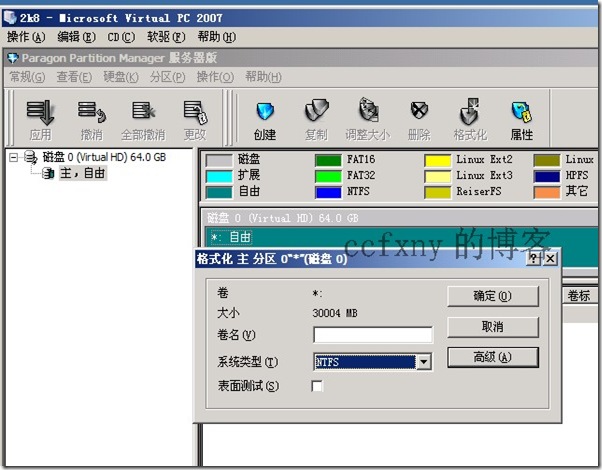Select the 主, 自由 tree item
Screen dimensions: 602x470
(x=83, y=173)
